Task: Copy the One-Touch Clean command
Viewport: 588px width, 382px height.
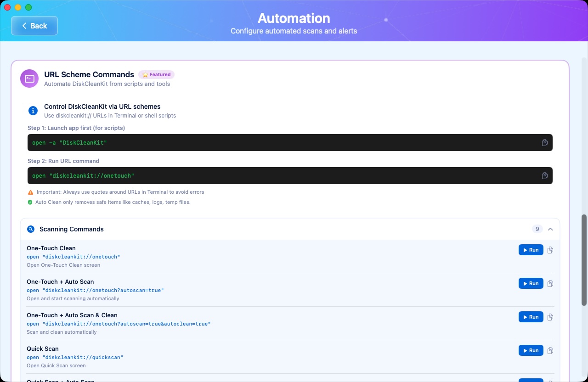Action: (550, 250)
